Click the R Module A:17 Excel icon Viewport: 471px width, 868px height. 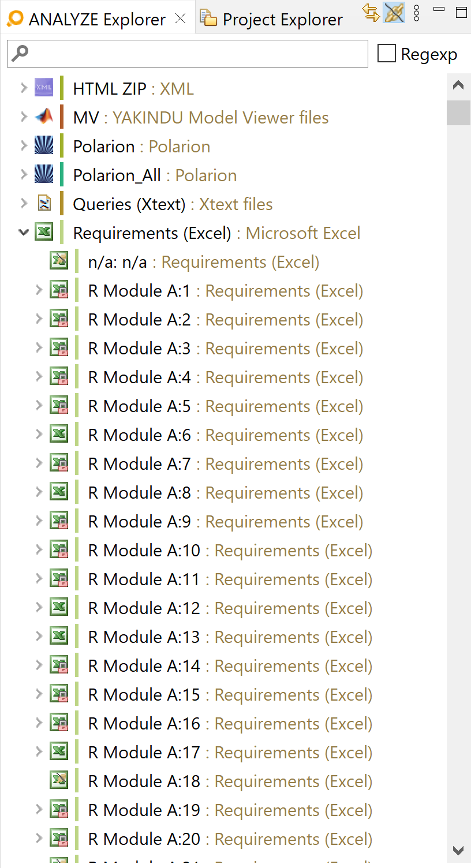point(59,751)
